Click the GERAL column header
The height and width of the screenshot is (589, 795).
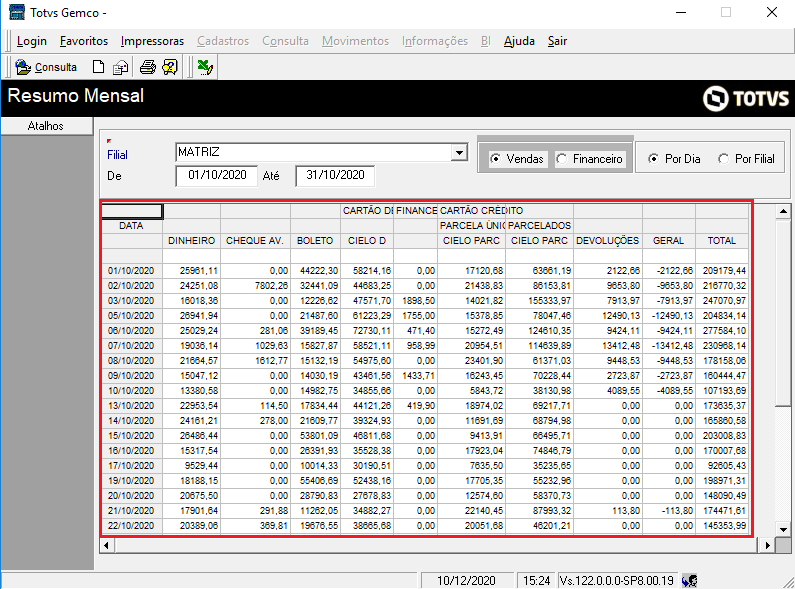coord(668,241)
